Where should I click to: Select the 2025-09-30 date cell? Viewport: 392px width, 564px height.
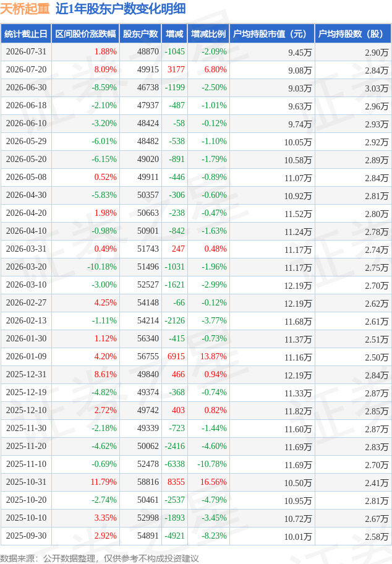click(26, 536)
